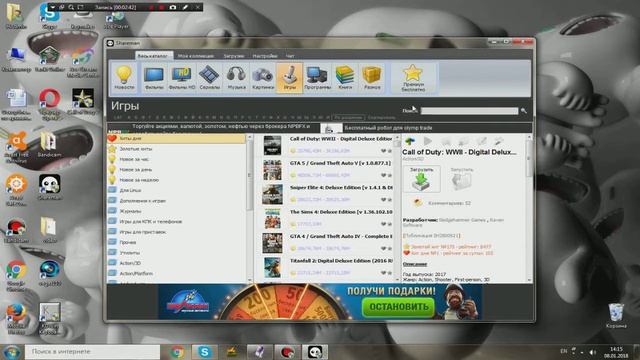This screenshot has width=640, height=360.
Task: Click the NPBFX trading ad text
Action: [220, 127]
